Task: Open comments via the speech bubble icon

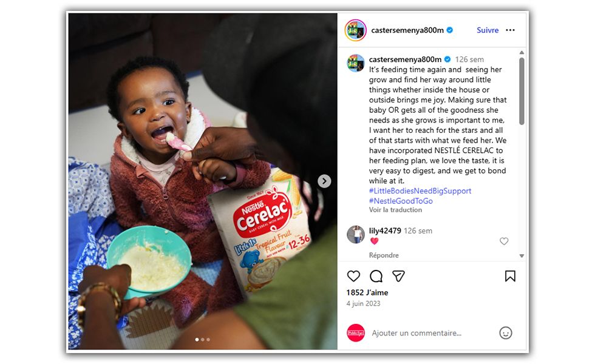Action: point(376,276)
